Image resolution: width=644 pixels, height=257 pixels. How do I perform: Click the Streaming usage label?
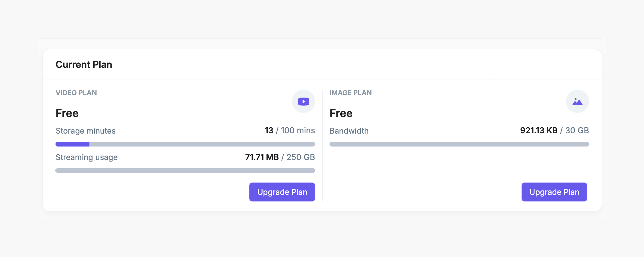86,157
